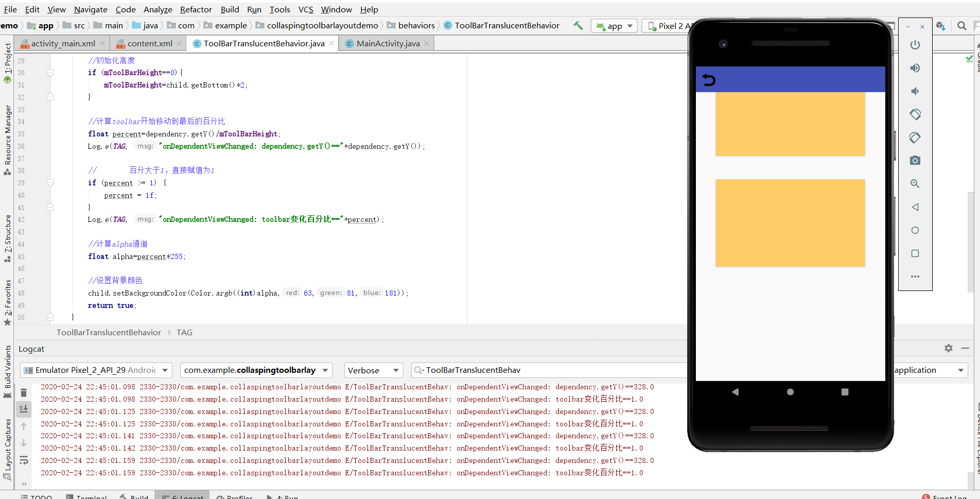Screen dimensions: 980x499
Task: Switch to the activity_main.xml tab
Action: click(x=63, y=44)
